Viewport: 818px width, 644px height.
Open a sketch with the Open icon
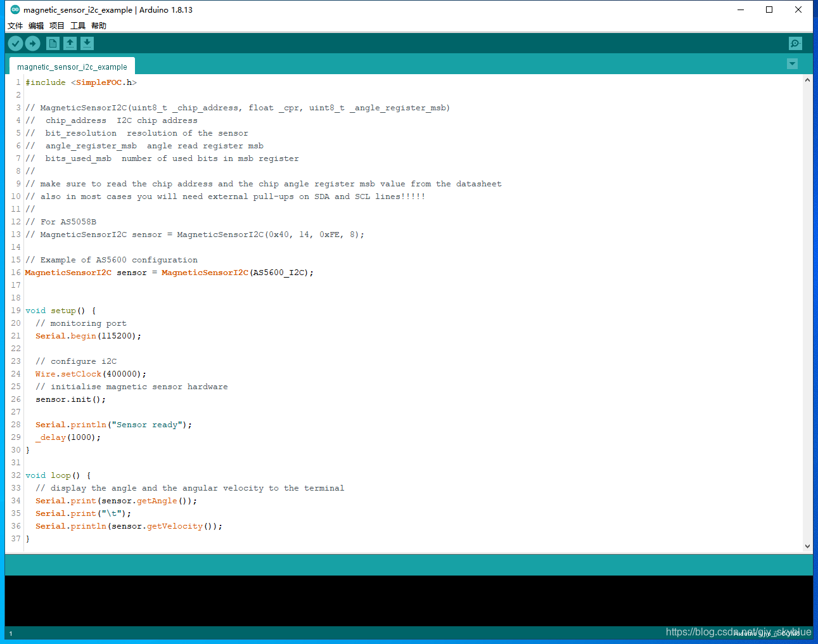70,43
